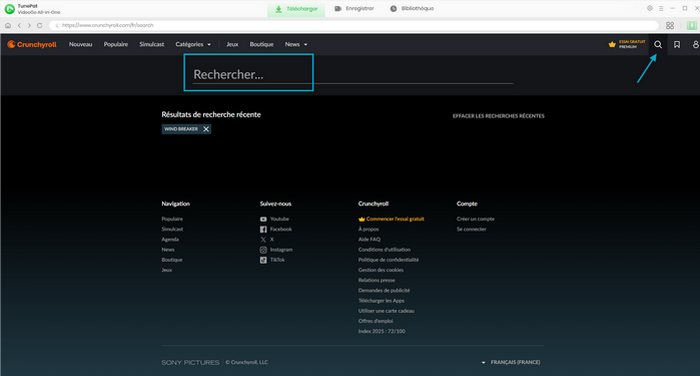This screenshot has height=376, width=700.
Task: Click the X social icon in footer
Action: [263, 239]
